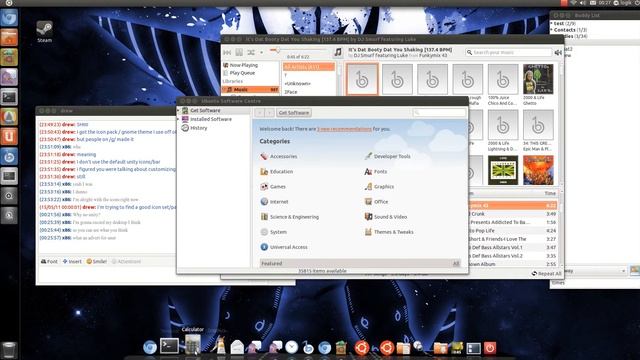
Task: Open History in Software Centre
Action: pos(198,128)
